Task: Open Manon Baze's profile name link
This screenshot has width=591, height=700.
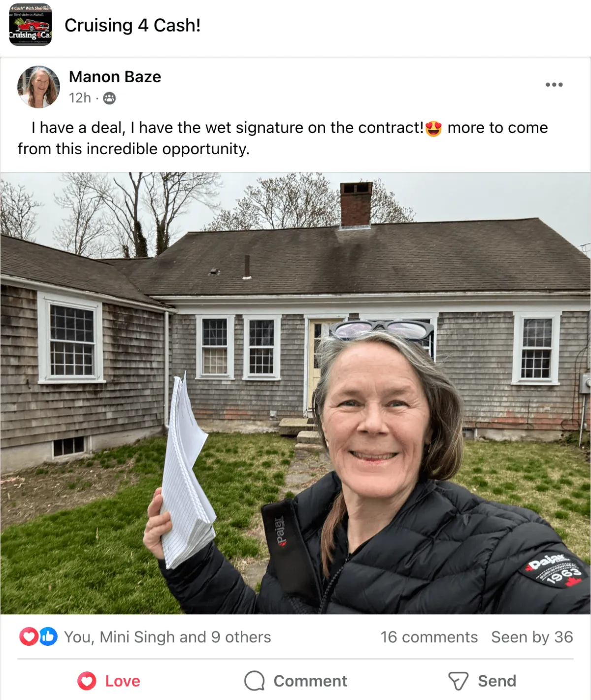Action: 115,77
